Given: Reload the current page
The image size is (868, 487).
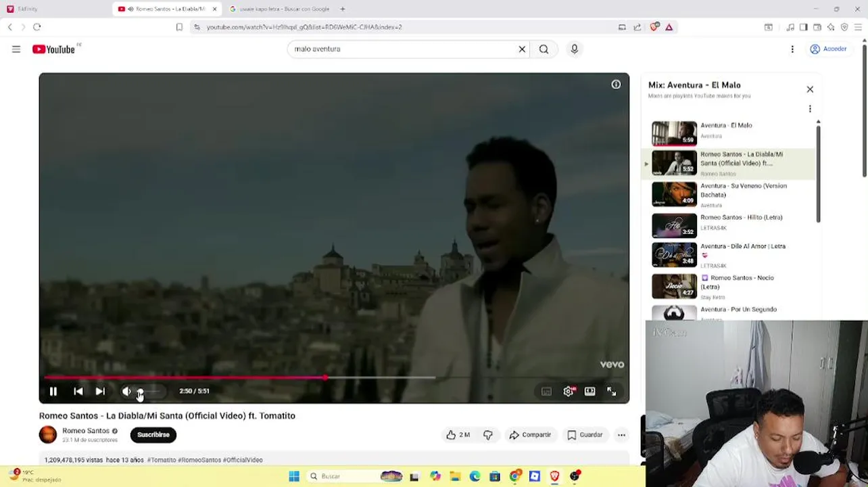Looking at the screenshot, I should (37, 27).
